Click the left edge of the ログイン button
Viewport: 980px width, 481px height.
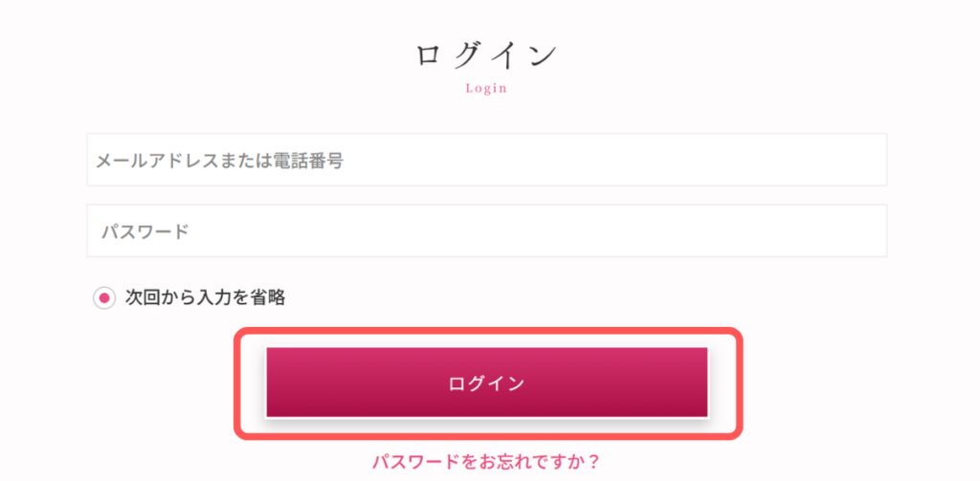click(279, 383)
